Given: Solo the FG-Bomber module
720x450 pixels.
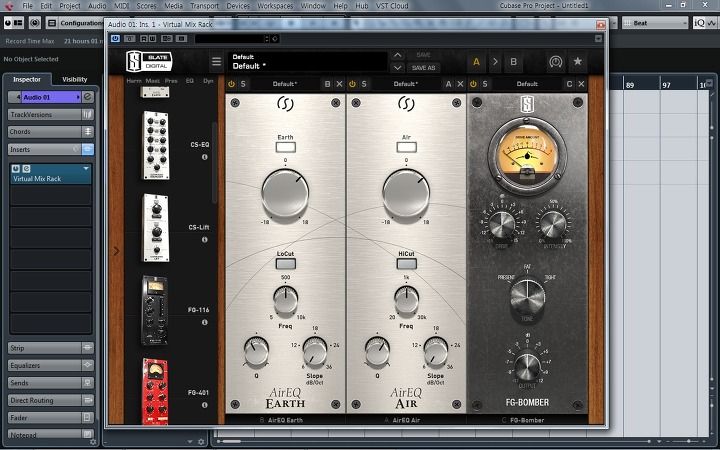Looking at the screenshot, I should (x=485, y=84).
